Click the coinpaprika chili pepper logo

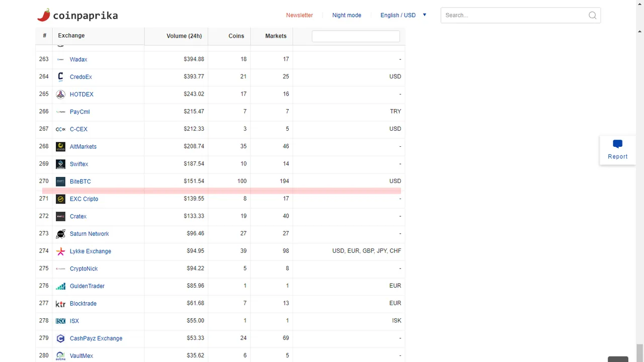coord(44,15)
